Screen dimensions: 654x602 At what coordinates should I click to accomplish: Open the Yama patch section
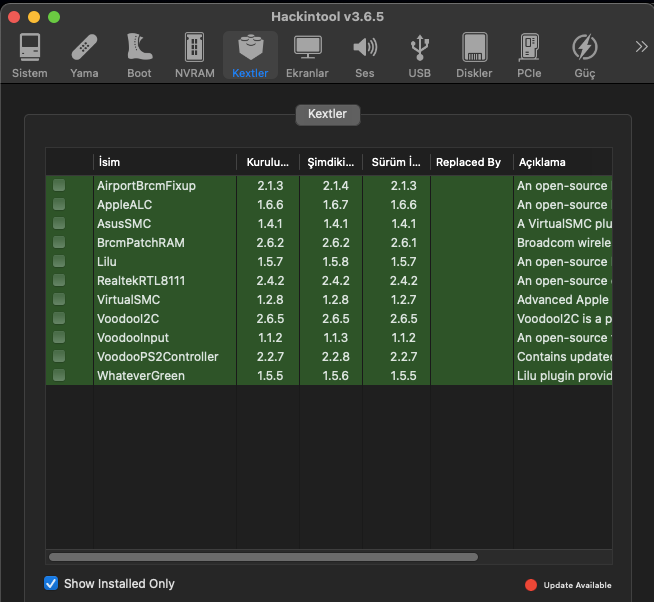tap(84, 55)
